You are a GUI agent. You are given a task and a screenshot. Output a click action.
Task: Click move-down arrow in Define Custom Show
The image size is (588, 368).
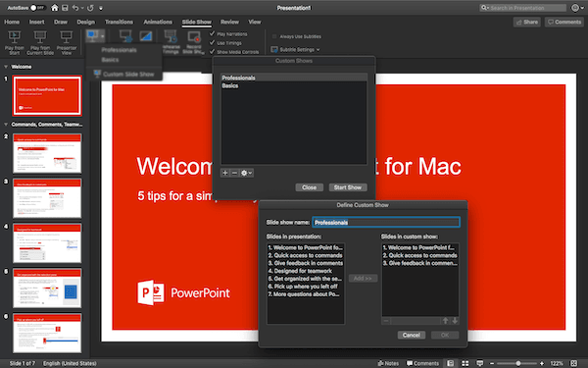455,321
